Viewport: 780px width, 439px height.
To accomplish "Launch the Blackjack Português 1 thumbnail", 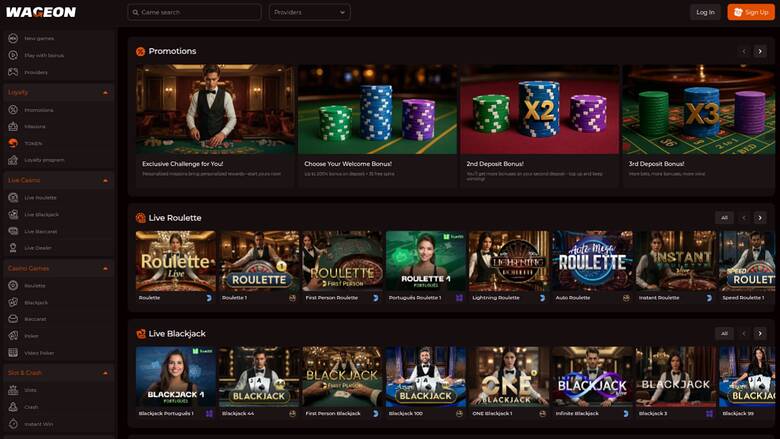I will coord(176,376).
